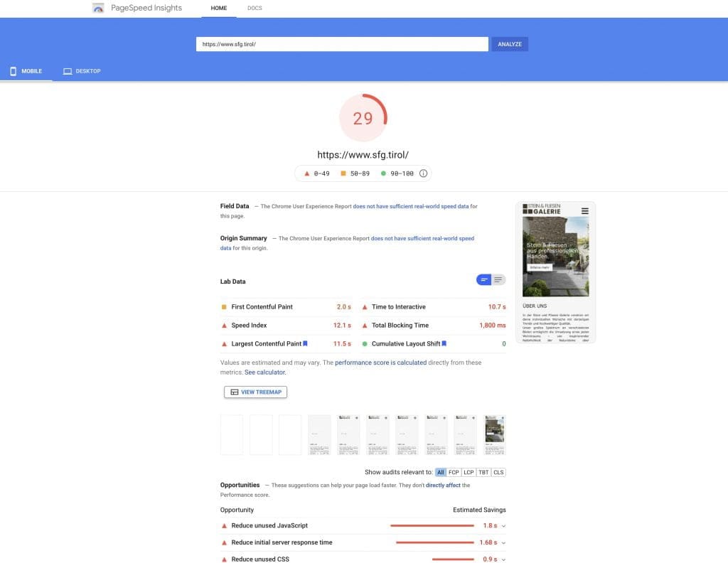Click the PageSpeed Insights logo icon
728x563 pixels.
pyautogui.click(x=99, y=9)
